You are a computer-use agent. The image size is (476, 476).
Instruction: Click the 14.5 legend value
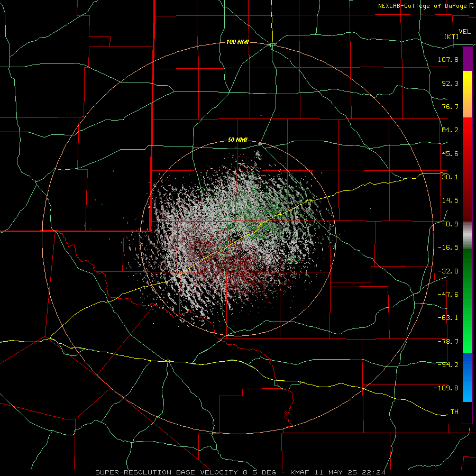pos(450,200)
